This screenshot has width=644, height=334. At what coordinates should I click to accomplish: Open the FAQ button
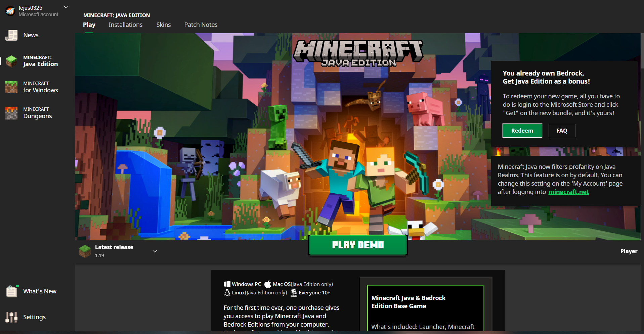pyautogui.click(x=562, y=131)
